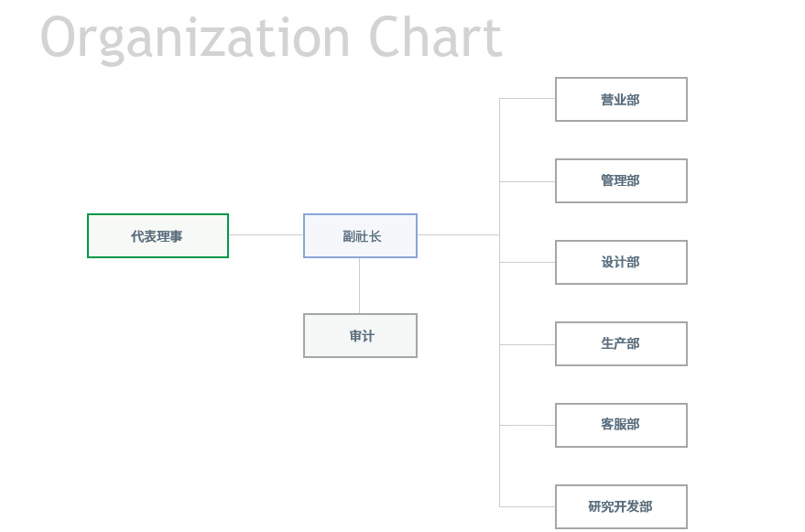
Task: Click the 研究开发部 department box
Action: (621, 506)
